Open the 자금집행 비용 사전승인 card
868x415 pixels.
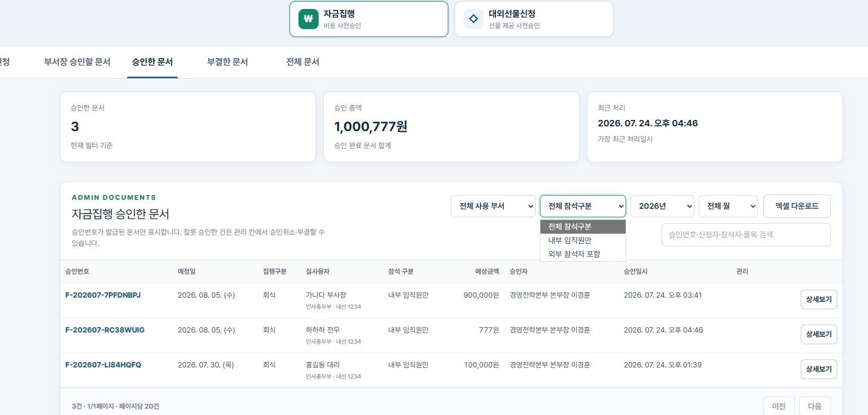tap(369, 19)
